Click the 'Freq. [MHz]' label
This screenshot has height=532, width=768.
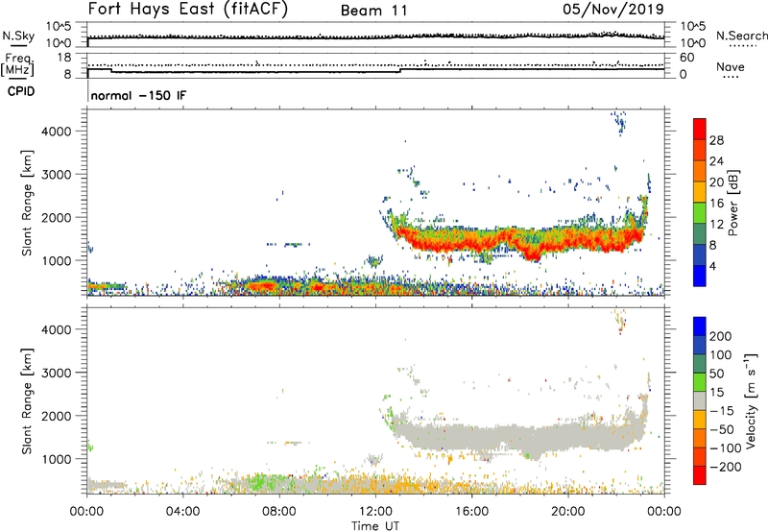pyautogui.click(x=17, y=65)
